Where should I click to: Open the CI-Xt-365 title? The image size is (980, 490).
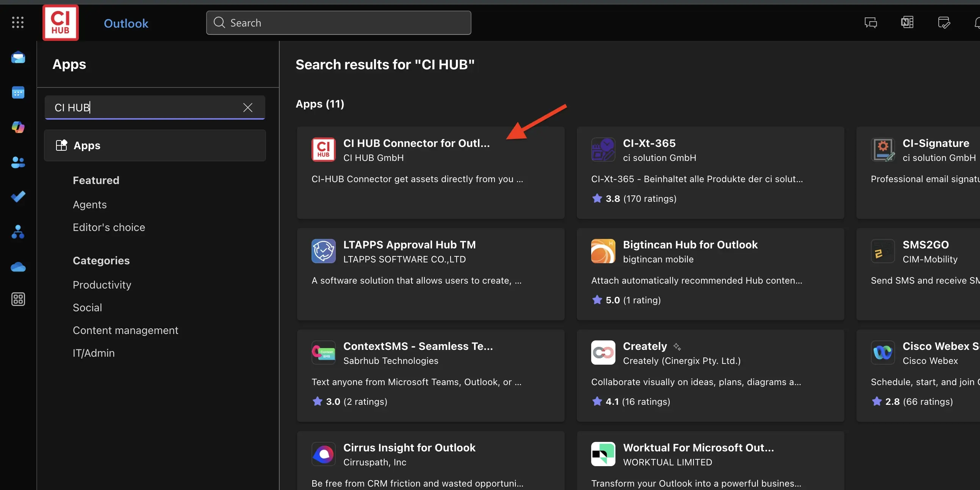coord(649,143)
